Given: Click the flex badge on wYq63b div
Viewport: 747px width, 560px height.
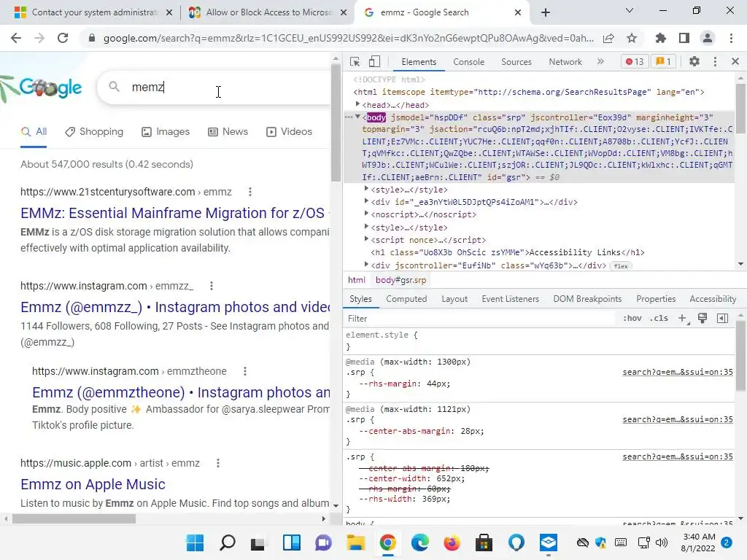Looking at the screenshot, I should (x=621, y=265).
